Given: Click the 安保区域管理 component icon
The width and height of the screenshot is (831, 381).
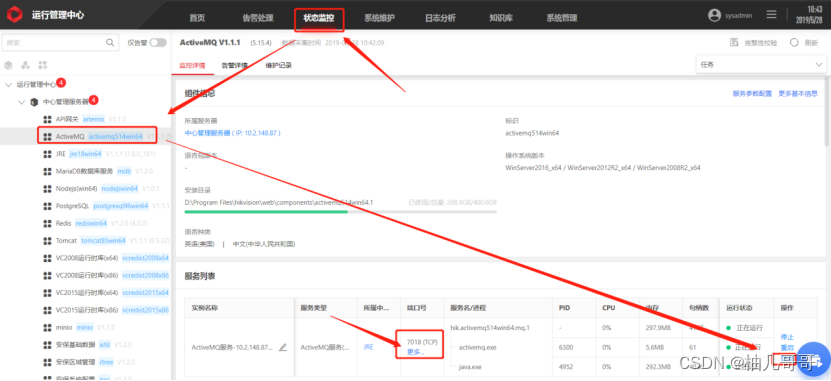Looking at the screenshot, I should (47, 362).
